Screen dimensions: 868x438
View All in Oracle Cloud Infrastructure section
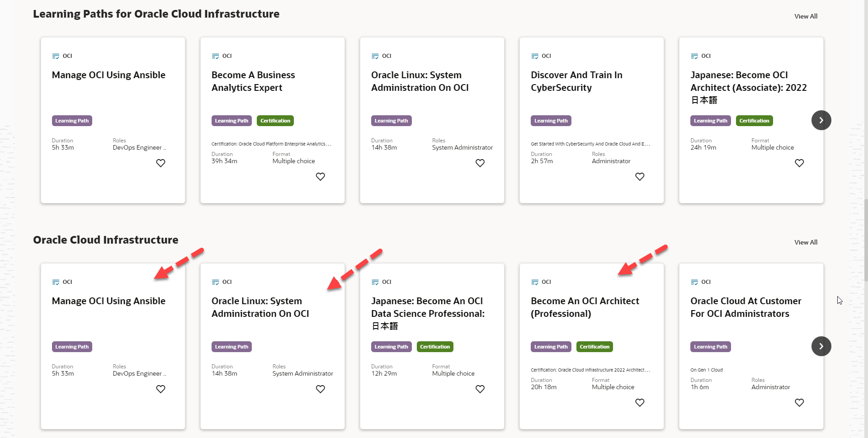(806, 242)
